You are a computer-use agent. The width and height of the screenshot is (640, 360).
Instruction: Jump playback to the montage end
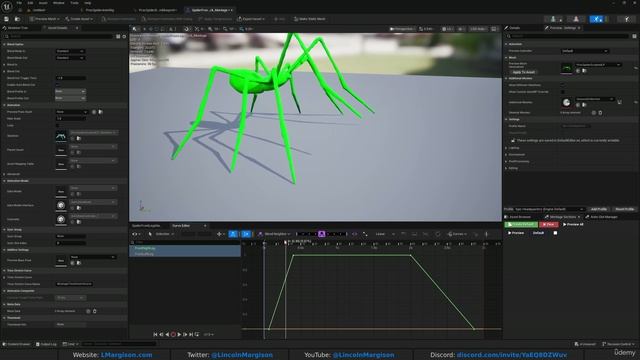click(x=191, y=334)
